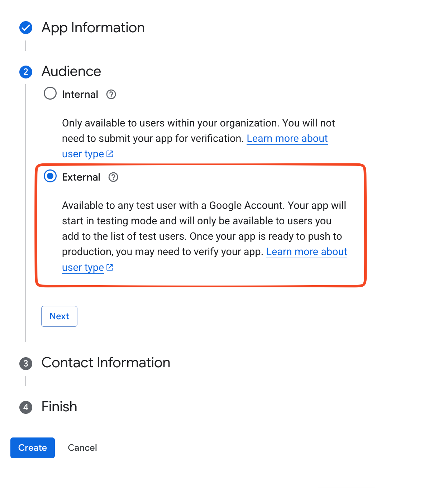Expand the App Information step
448x488 pixels.
point(93,28)
